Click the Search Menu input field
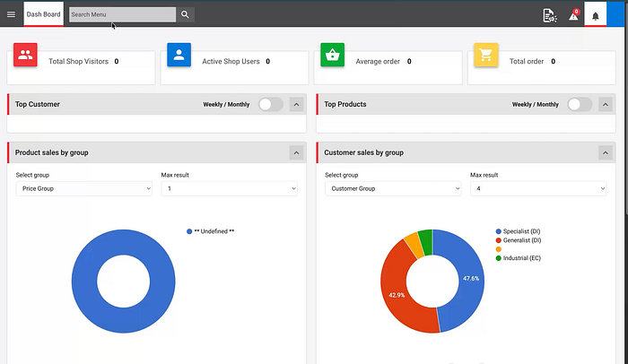The width and height of the screenshot is (628, 364). click(x=122, y=14)
